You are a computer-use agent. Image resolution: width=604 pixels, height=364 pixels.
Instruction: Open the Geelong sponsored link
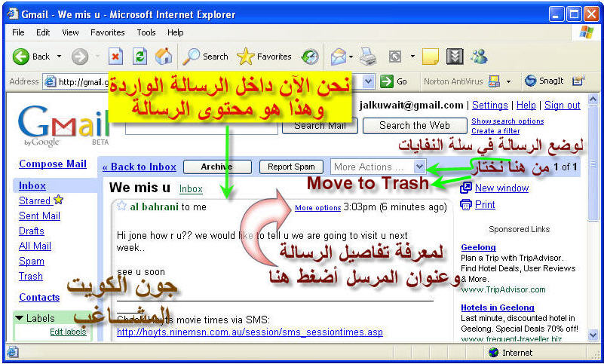click(478, 247)
